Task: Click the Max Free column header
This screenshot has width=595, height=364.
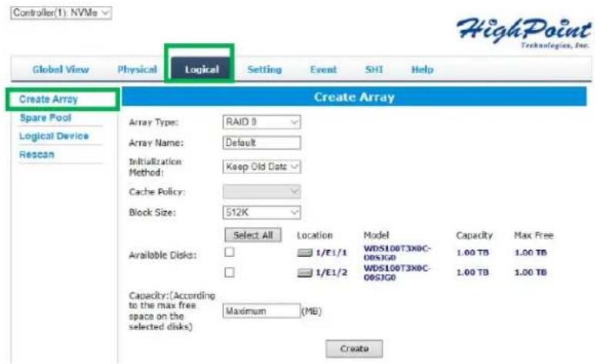Action: pos(533,235)
